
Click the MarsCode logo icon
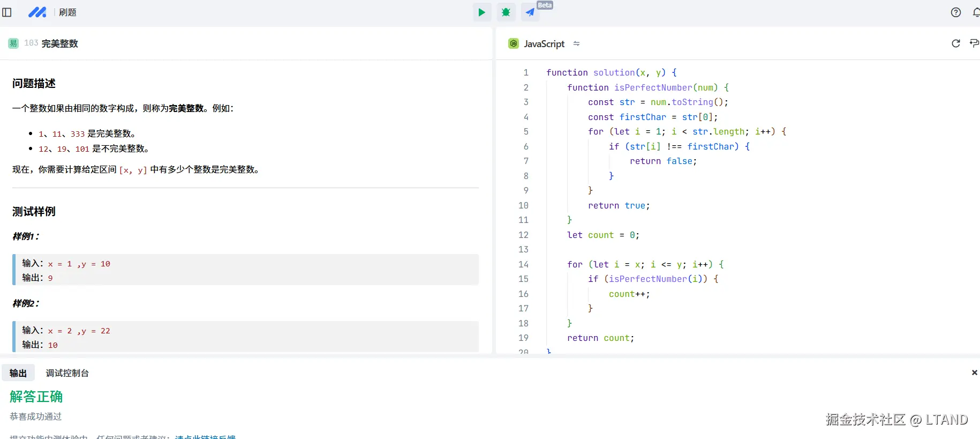(37, 12)
